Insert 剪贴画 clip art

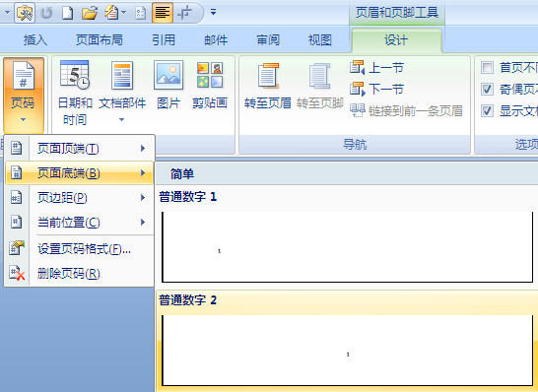(x=210, y=85)
